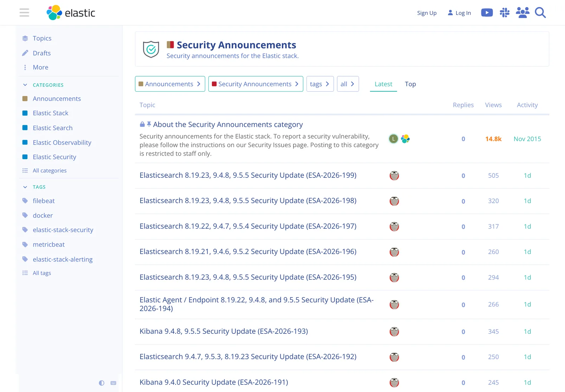
Task: Open the all filter dropdown
Action: tap(348, 84)
